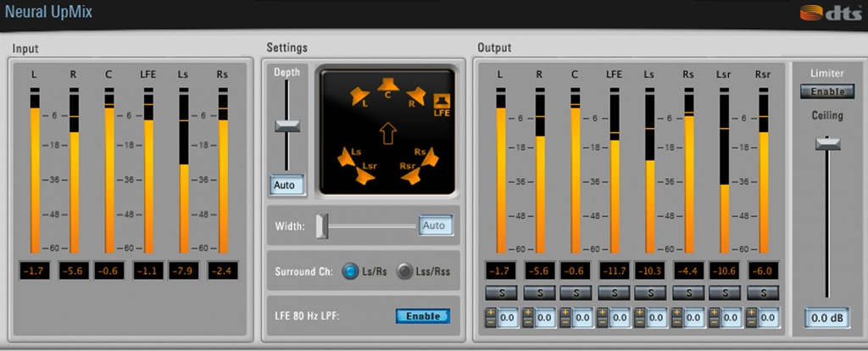Click the Lsr speaker icon

pos(364,175)
